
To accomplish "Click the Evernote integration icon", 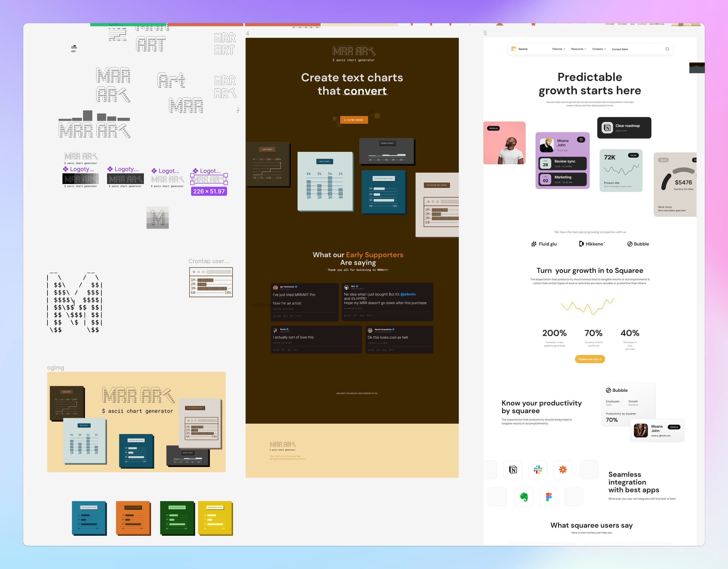I will point(524,497).
